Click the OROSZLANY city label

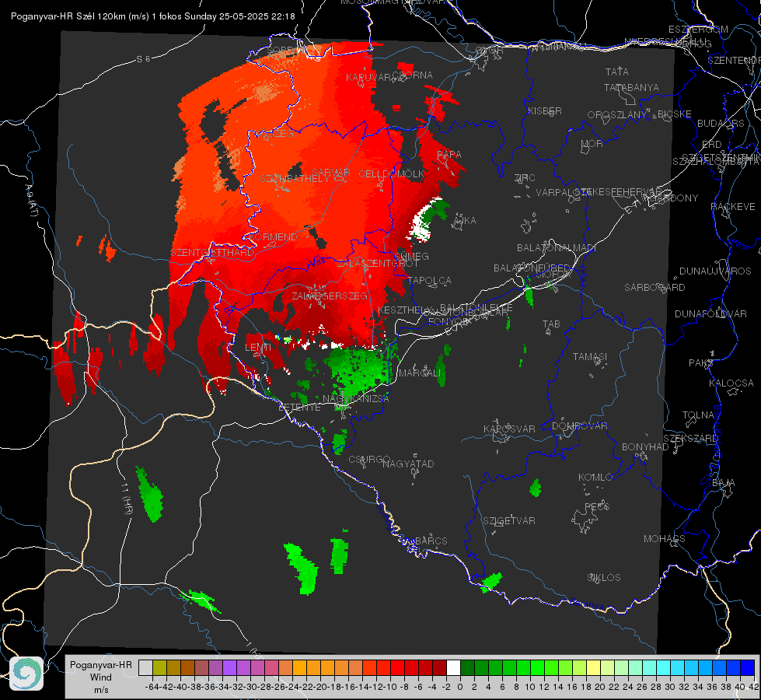(617, 114)
